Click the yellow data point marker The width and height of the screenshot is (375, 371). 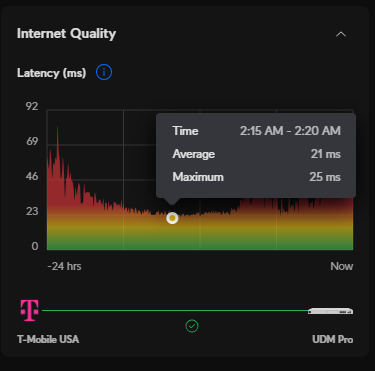pos(172,218)
